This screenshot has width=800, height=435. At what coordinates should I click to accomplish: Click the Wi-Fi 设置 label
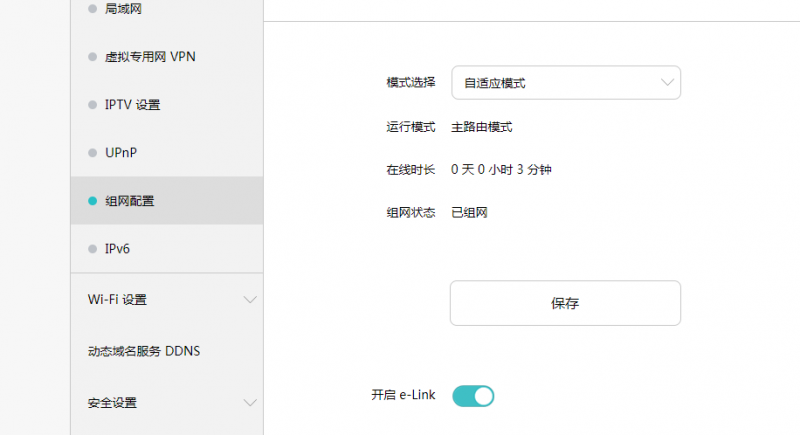117,299
